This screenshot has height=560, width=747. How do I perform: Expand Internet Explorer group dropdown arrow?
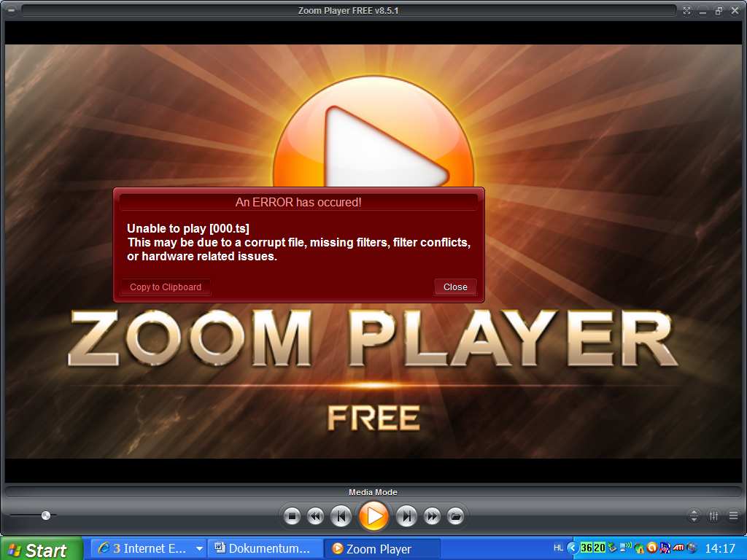[x=199, y=548]
